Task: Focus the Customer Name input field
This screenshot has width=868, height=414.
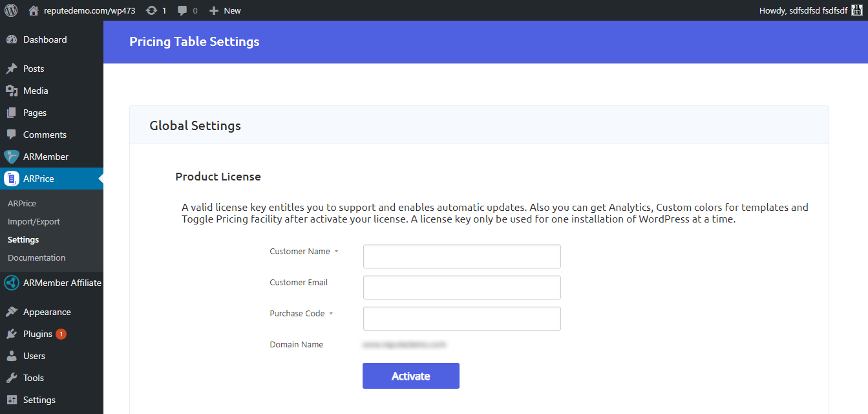Action: [x=462, y=256]
